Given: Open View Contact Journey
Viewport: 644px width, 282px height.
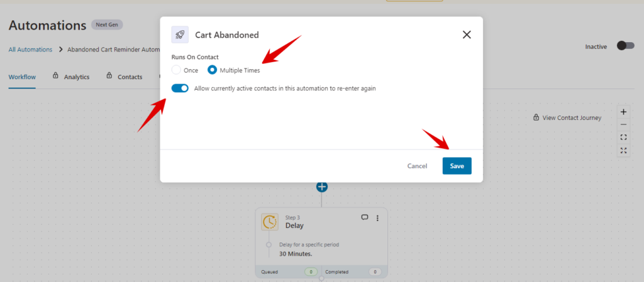Looking at the screenshot, I should [567, 117].
